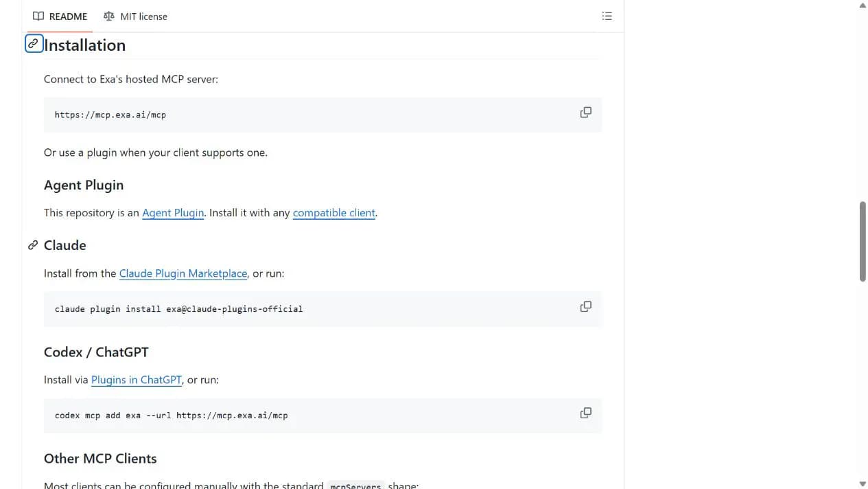Click 'Connect to Exa's hosted MCP server:' text

(131, 79)
